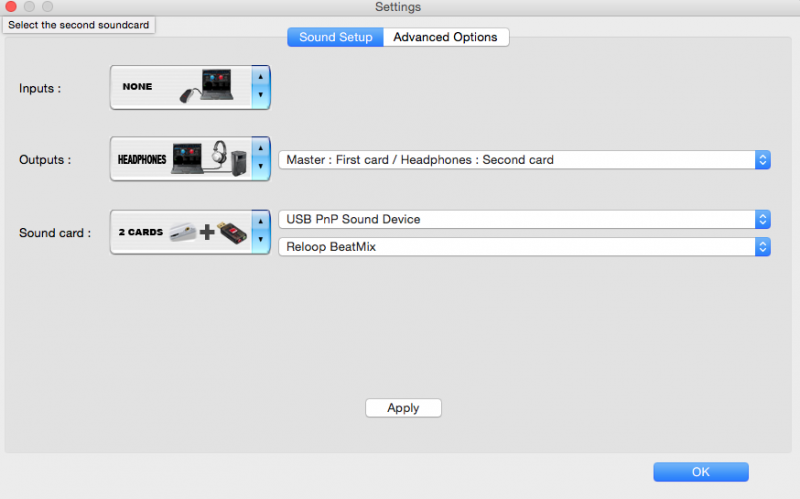Step Outputs selector down arrow
Screen dimensions: 800x499
click(261, 166)
